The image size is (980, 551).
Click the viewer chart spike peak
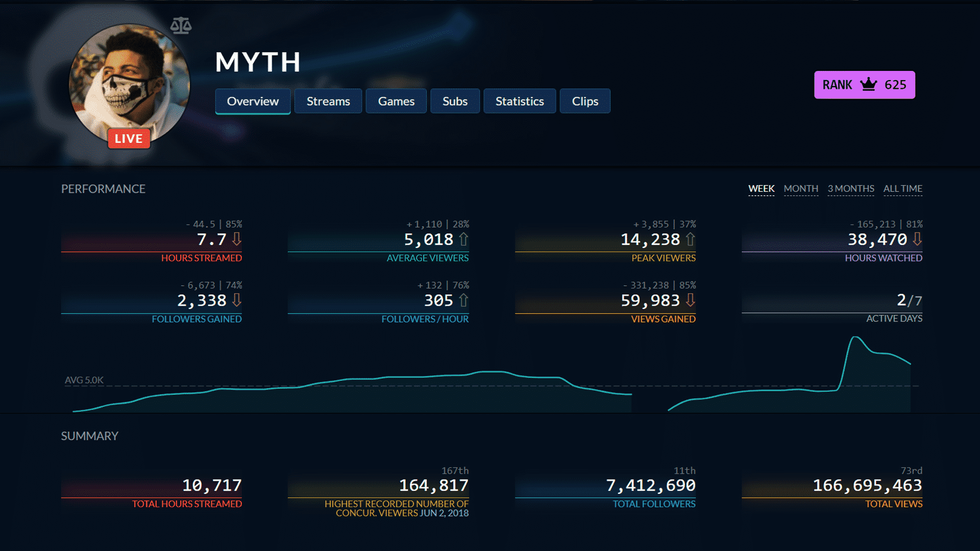[x=856, y=338]
